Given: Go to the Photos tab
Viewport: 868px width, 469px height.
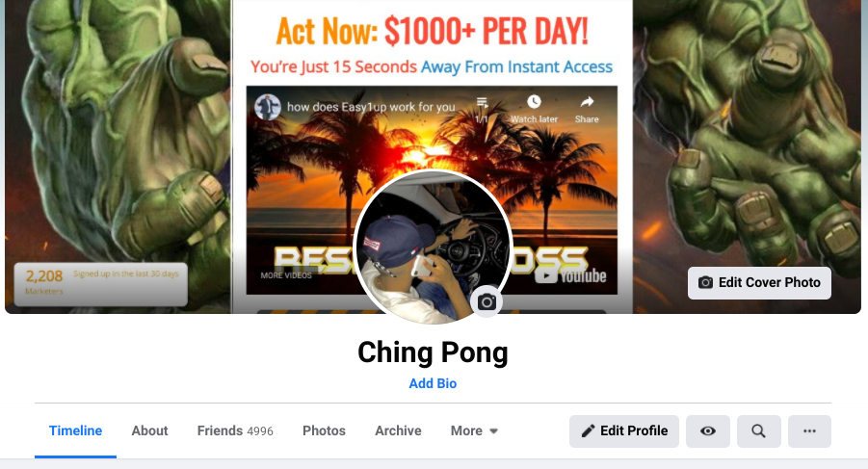Looking at the screenshot, I should [324, 430].
